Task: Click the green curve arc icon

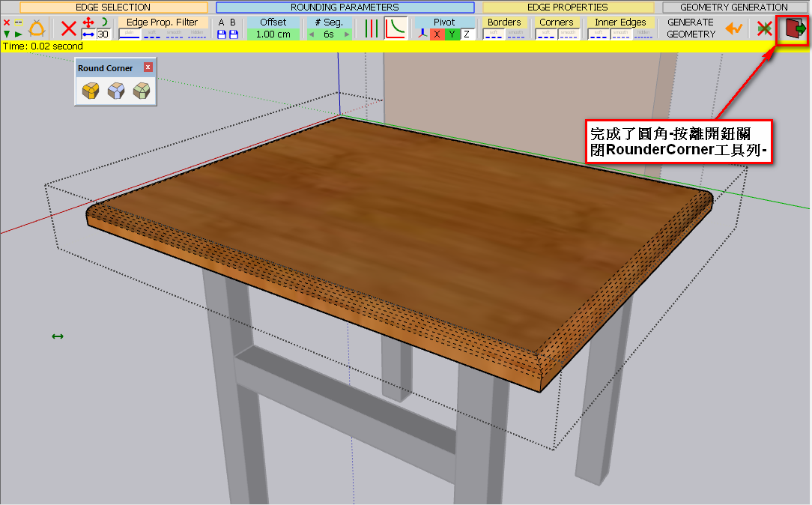Action: point(104,22)
